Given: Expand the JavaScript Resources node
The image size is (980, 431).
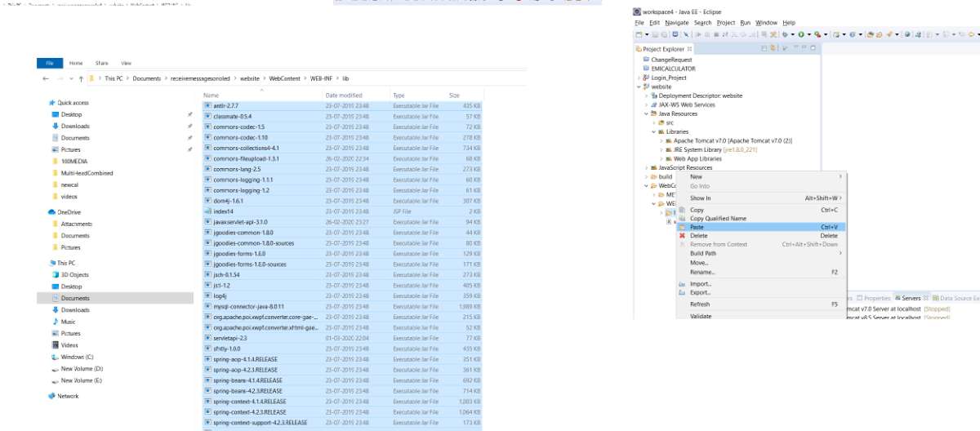Looking at the screenshot, I should (646, 167).
